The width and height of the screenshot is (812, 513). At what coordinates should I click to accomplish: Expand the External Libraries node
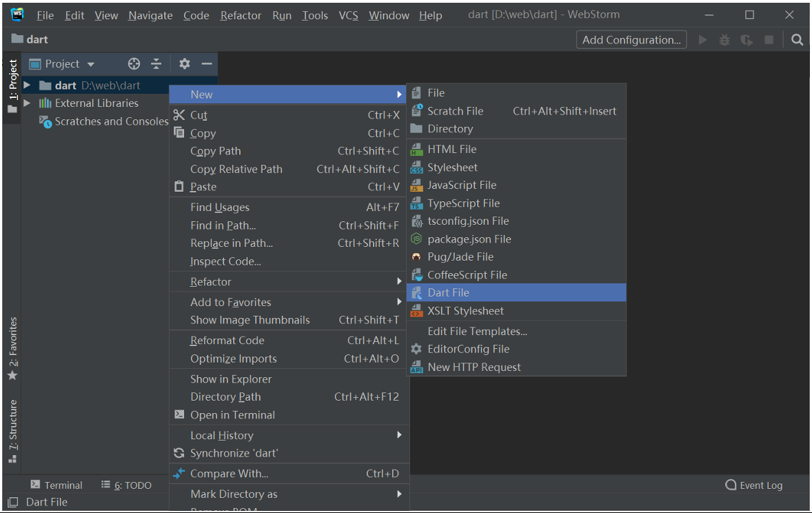[26, 103]
